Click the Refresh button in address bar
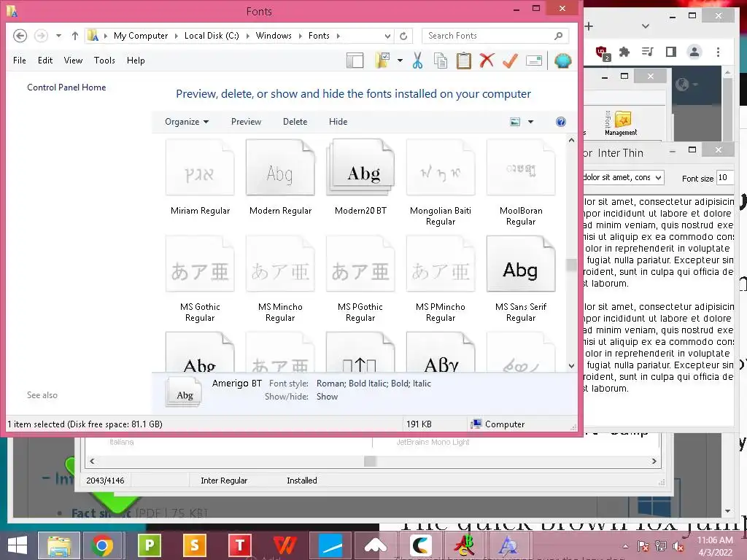747x560 pixels. point(403,36)
